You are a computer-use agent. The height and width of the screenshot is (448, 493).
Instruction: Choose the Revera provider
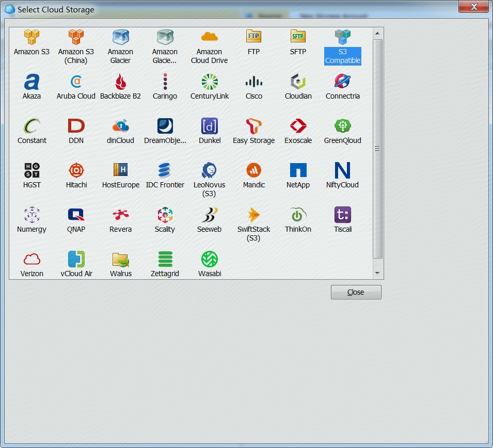(121, 215)
